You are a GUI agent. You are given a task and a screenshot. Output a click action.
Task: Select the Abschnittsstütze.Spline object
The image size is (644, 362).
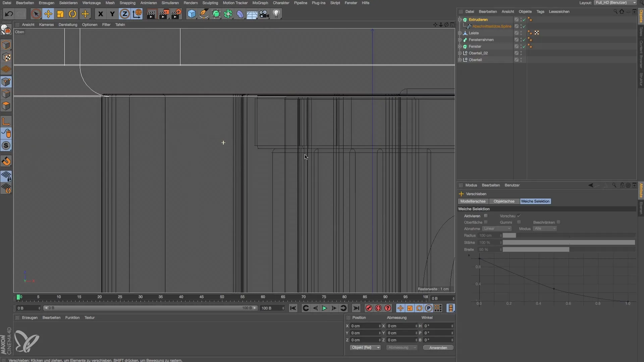coord(492,26)
